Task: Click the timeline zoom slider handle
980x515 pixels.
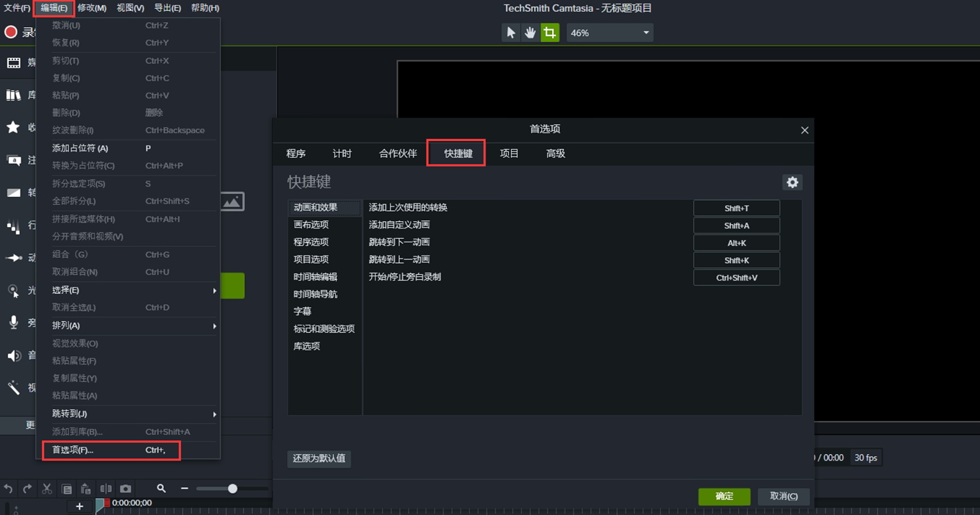Action: pos(232,489)
